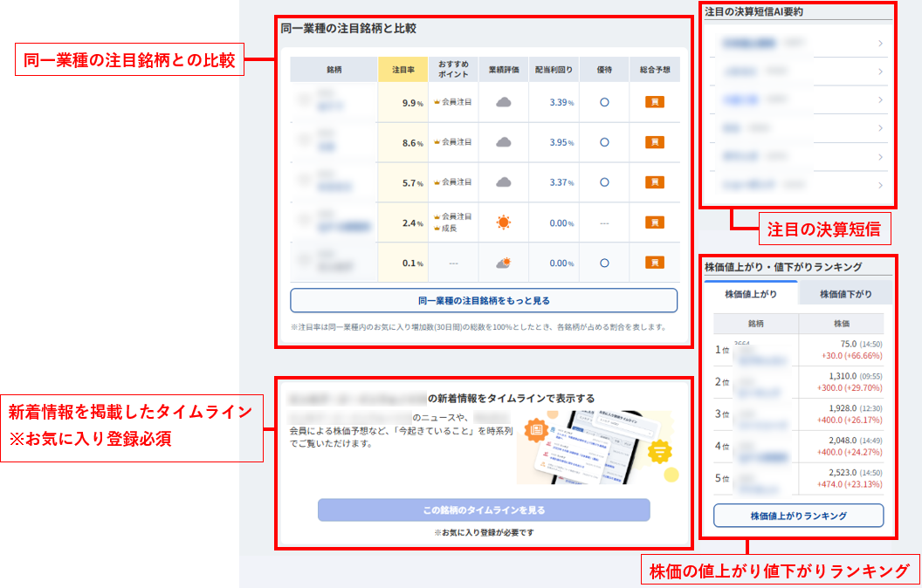Expand the last earnings summary chevron in the panel
The image size is (922, 588).
click(x=880, y=185)
